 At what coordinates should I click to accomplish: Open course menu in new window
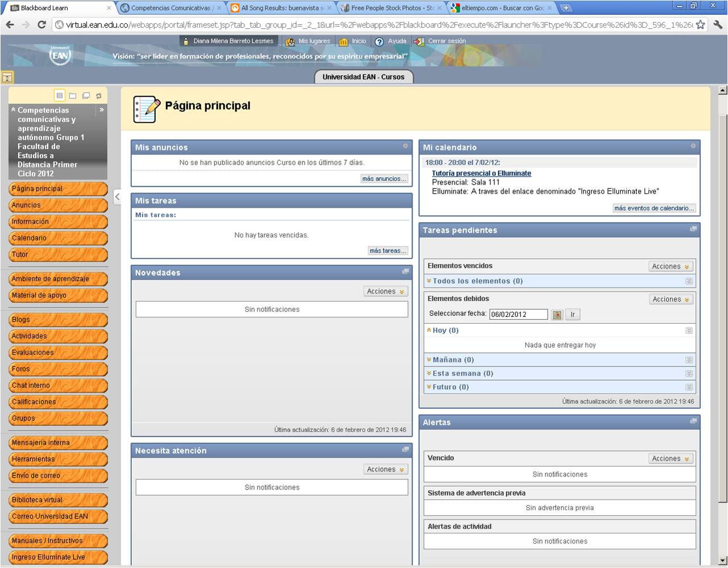coord(86,95)
